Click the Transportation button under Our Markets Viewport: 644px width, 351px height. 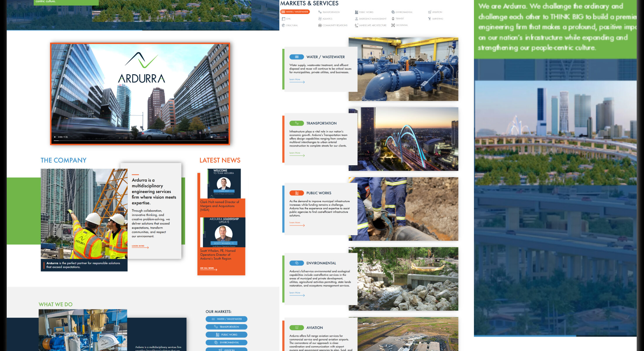pyautogui.click(x=226, y=327)
